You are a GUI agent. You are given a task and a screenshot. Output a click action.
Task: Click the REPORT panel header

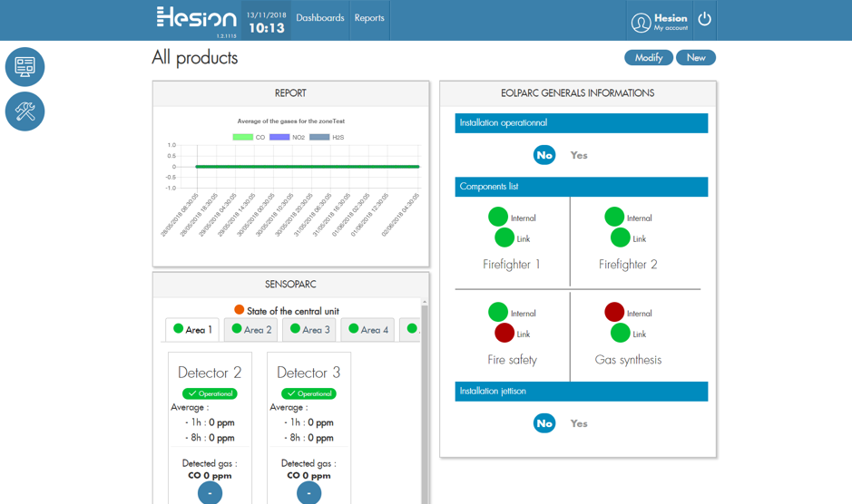[290, 93]
